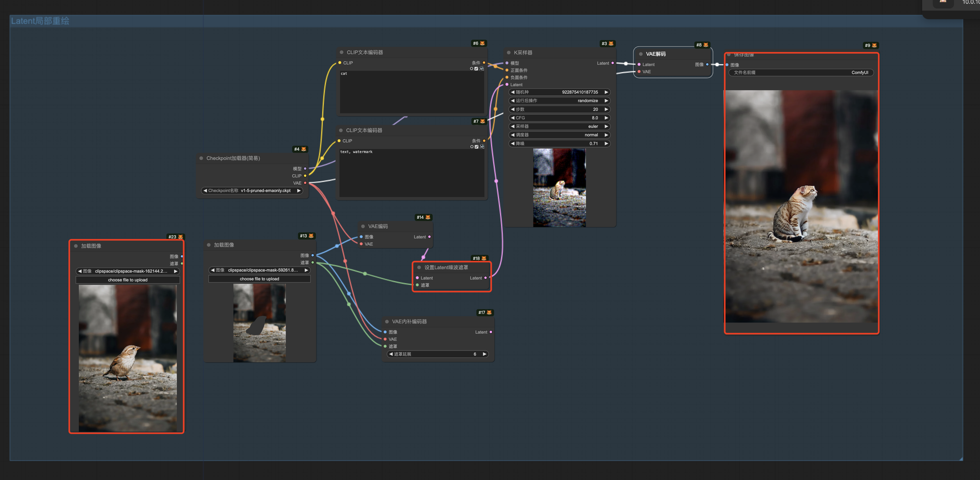Click the fox badge on node #23
Viewport: 980px width, 480px height.
point(181,237)
